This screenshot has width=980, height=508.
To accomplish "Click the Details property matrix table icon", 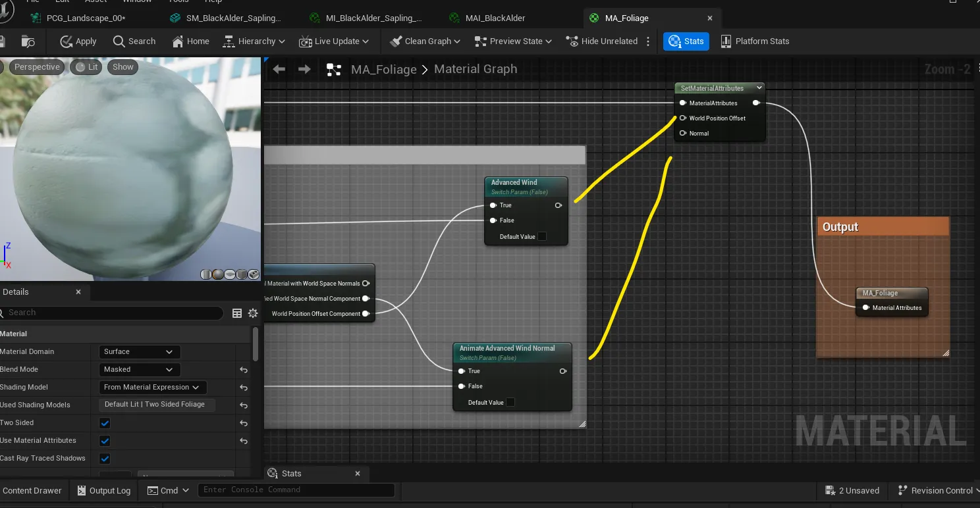I will point(237,313).
